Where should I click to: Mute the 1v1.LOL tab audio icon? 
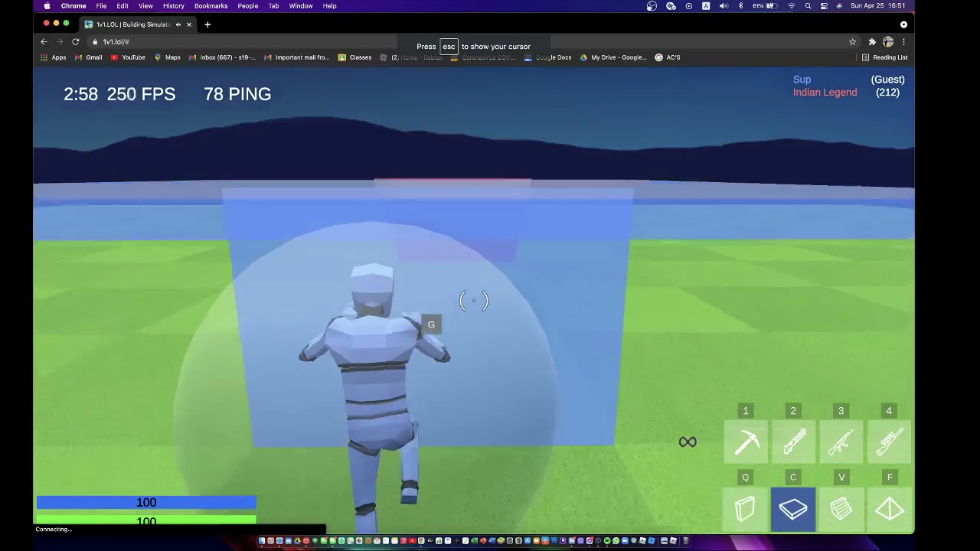[178, 24]
